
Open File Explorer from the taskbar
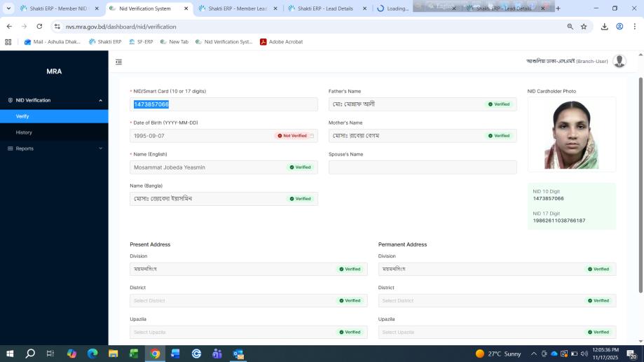(113, 354)
